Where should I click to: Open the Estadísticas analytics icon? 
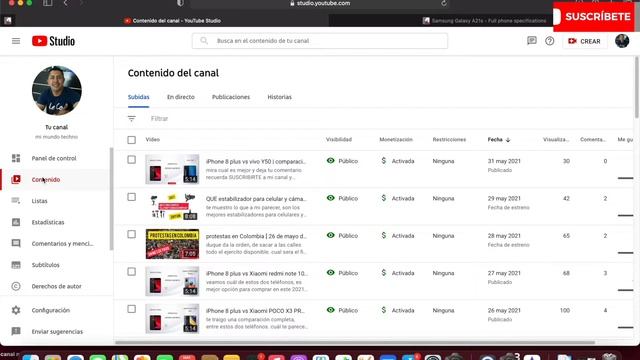(x=16, y=222)
